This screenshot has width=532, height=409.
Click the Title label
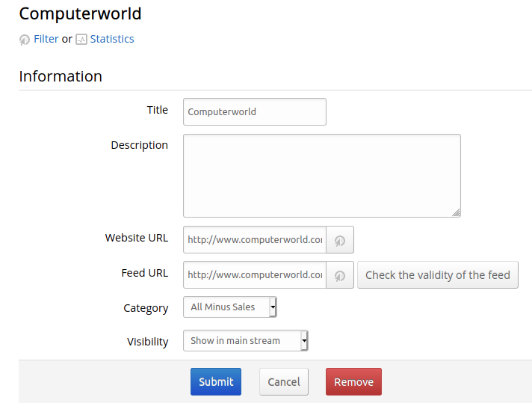click(158, 110)
